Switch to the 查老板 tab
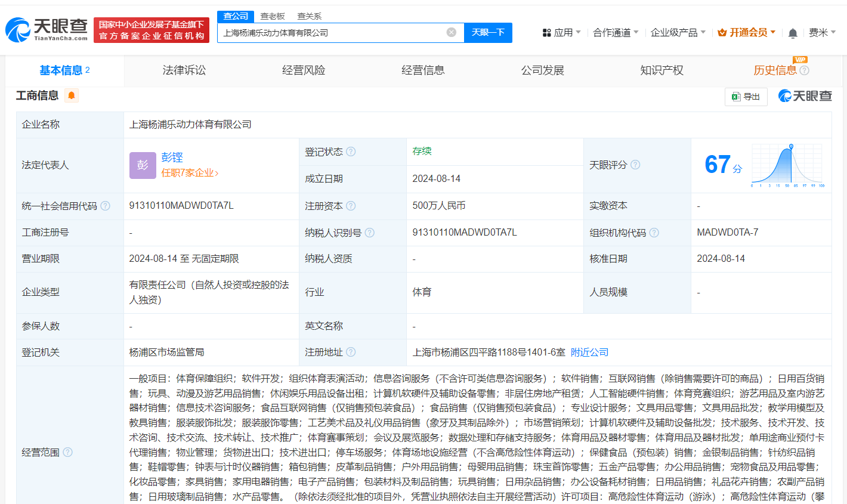Screen dimensions: 847x504 point(273,16)
